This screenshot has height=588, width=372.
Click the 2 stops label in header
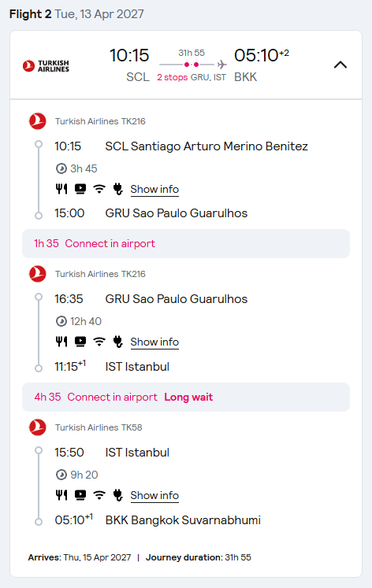173,77
